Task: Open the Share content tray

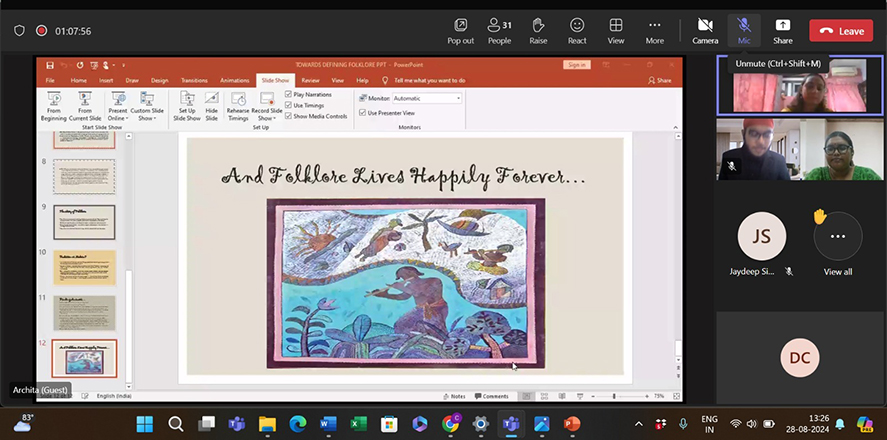Action: pos(783,31)
